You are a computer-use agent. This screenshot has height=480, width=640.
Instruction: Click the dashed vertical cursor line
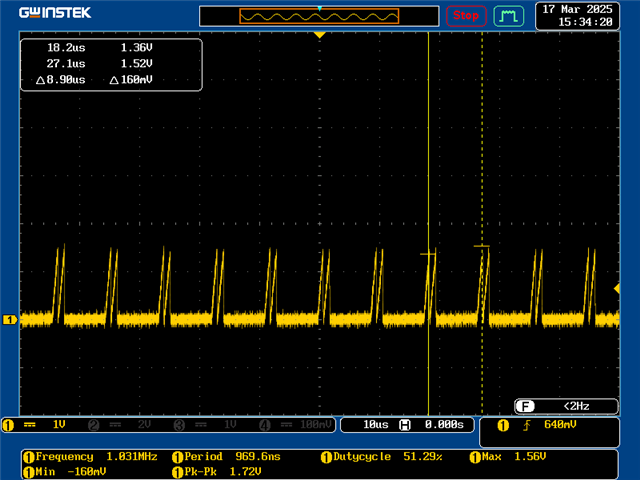click(482, 224)
